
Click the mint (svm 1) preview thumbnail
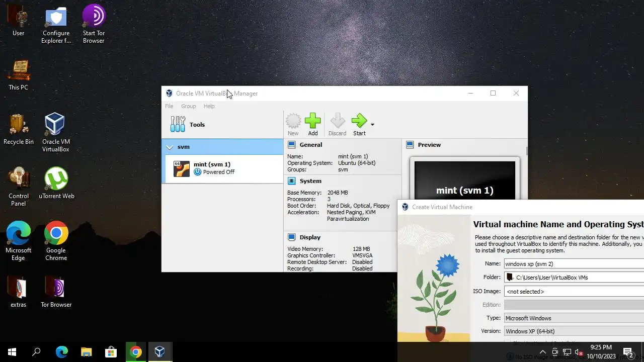(464, 180)
